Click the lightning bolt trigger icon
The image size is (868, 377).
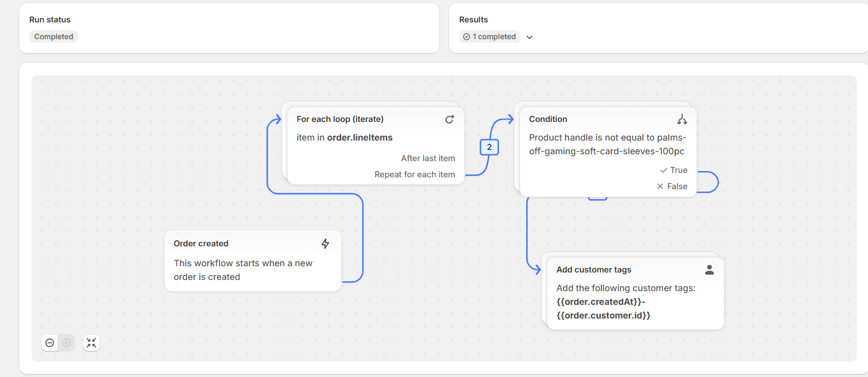pyautogui.click(x=325, y=243)
